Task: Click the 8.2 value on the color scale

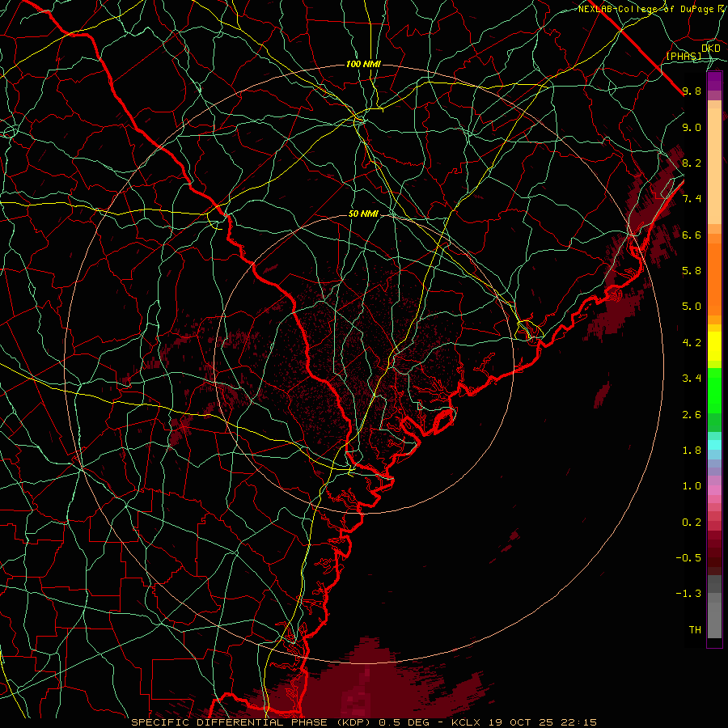Action: pyautogui.click(x=692, y=163)
